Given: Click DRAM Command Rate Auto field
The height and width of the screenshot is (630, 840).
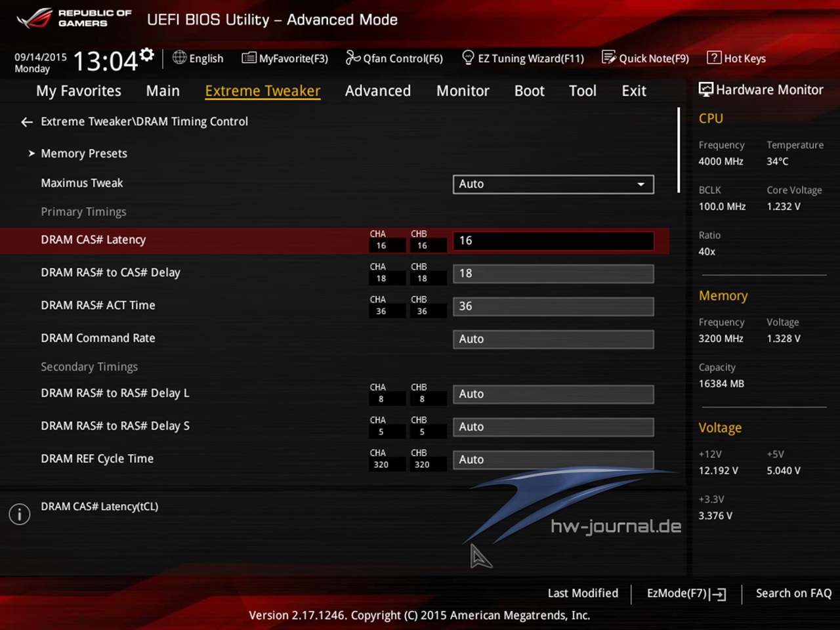Looking at the screenshot, I should tap(553, 339).
